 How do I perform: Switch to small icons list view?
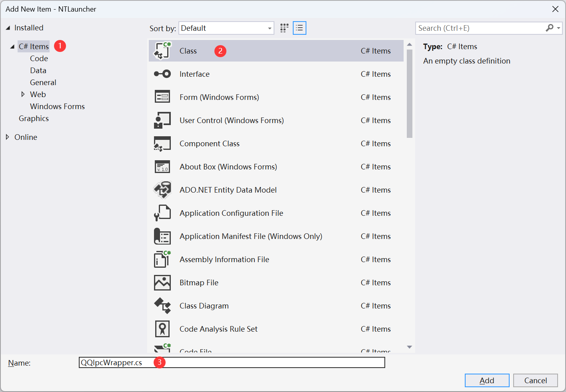tap(300, 28)
